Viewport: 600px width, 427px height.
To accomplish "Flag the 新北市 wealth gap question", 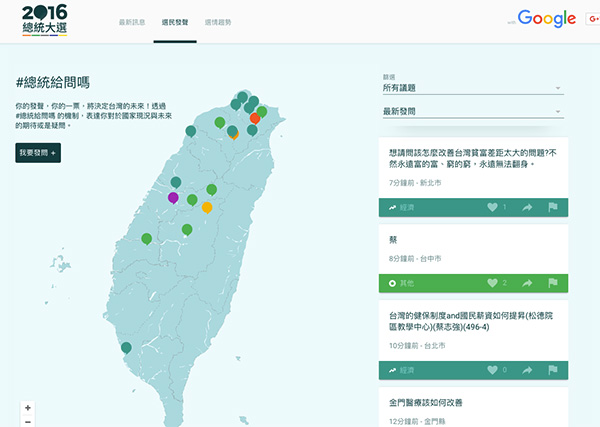I will [552, 207].
